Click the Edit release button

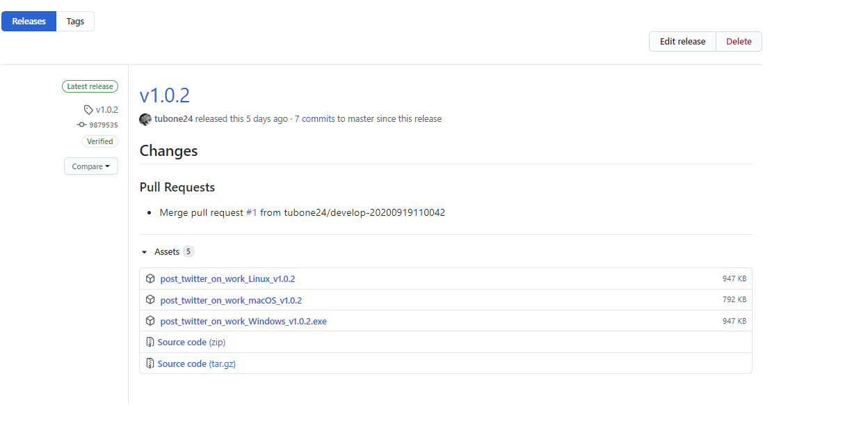pyautogui.click(x=682, y=41)
